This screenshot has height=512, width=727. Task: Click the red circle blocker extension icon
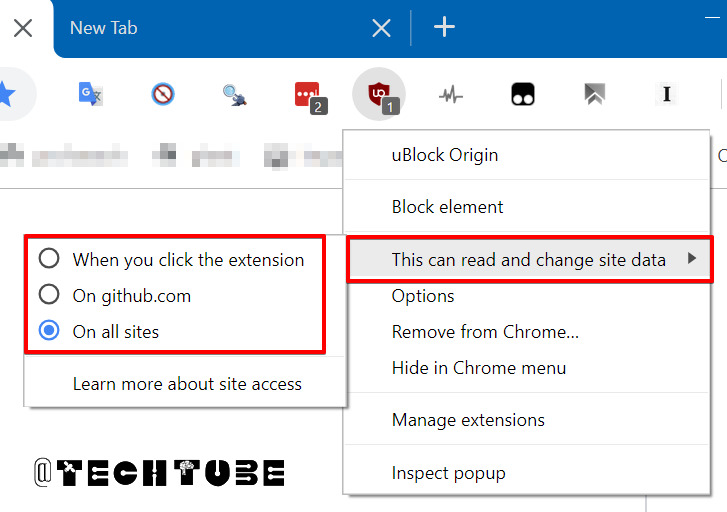click(x=163, y=94)
